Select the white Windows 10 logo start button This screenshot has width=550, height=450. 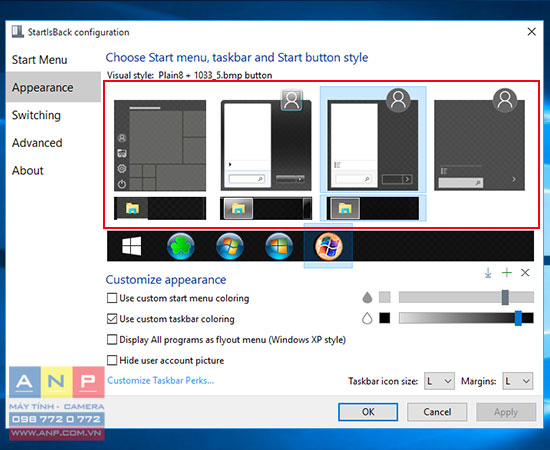click(x=132, y=246)
